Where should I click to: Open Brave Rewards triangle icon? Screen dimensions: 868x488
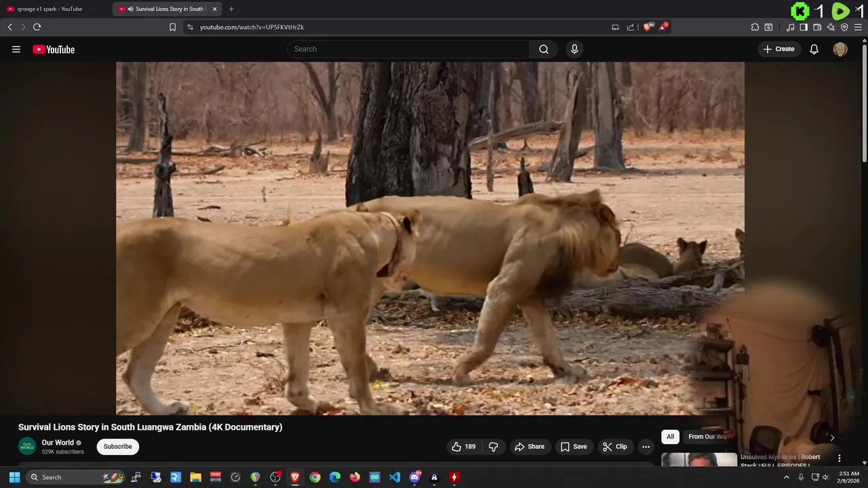tap(663, 27)
